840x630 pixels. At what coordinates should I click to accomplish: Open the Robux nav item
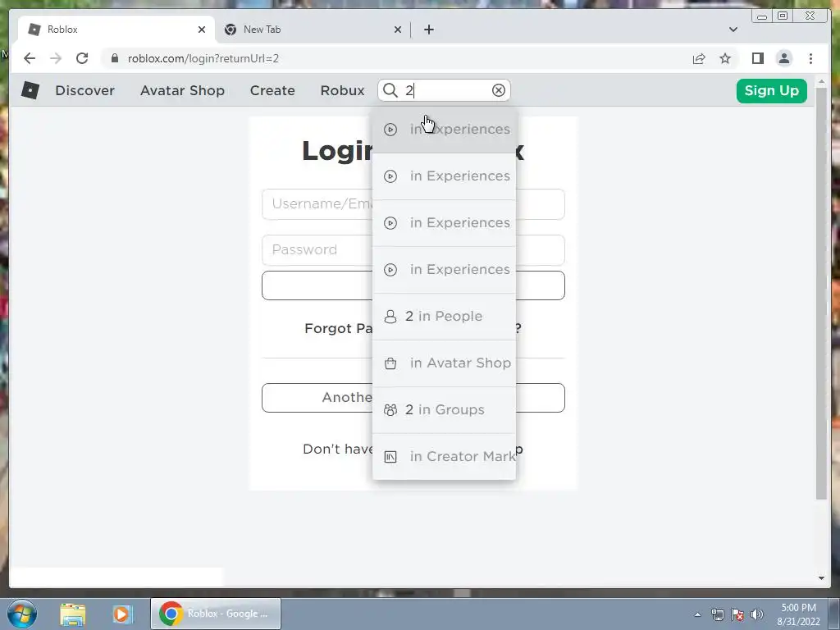pyautogui.click(x=342, y=90)
